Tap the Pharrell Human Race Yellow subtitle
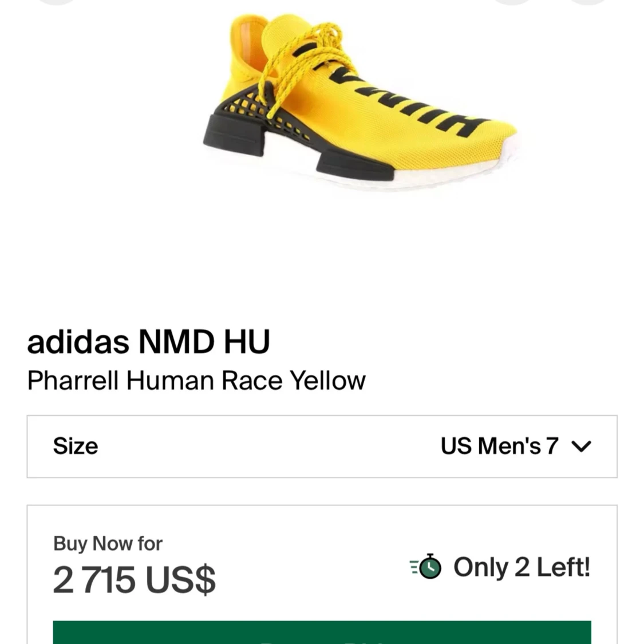 point(196,380)
